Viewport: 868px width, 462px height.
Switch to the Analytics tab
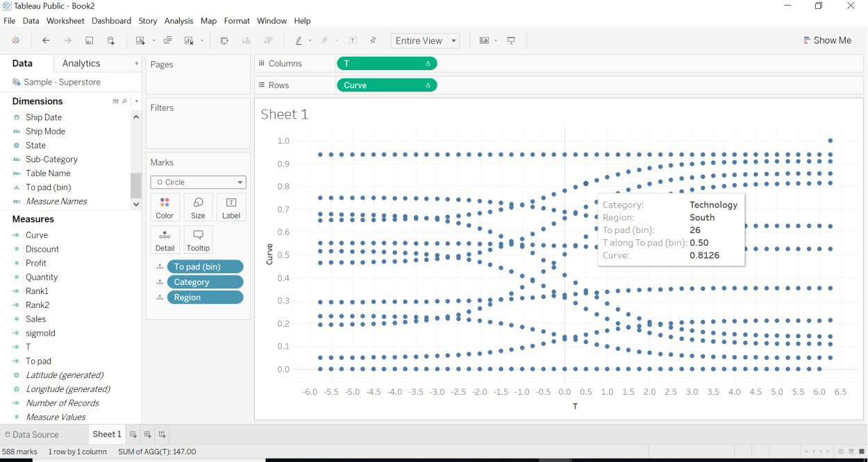(x=81, y=63)
